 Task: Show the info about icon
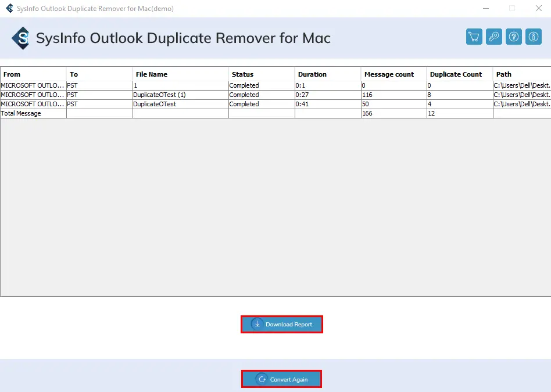534,37
